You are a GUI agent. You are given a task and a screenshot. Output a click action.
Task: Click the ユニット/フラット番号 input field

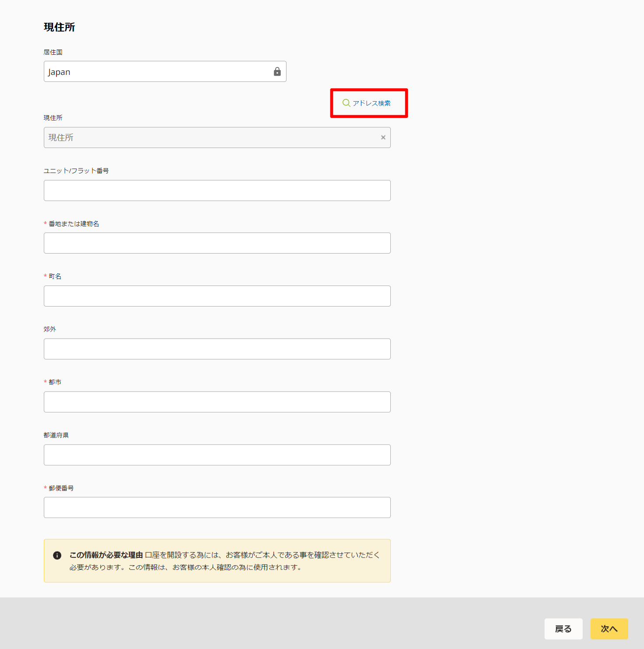(x=217, y=190)
